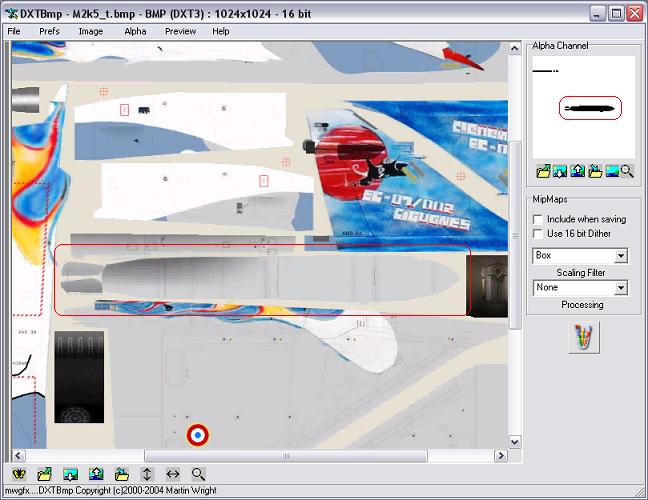This screenshot has height=500, width=648.
Task: Open the Preview menu
Action: tap(180, 31)
